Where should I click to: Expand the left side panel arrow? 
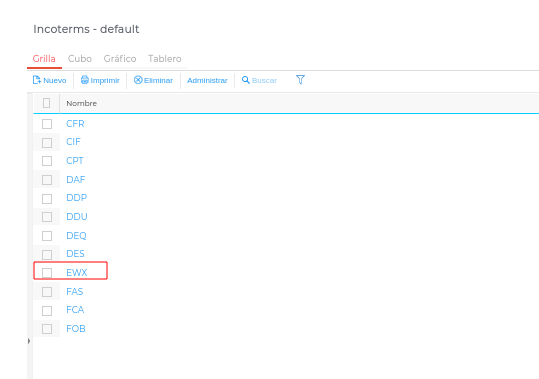pos(29,341)
